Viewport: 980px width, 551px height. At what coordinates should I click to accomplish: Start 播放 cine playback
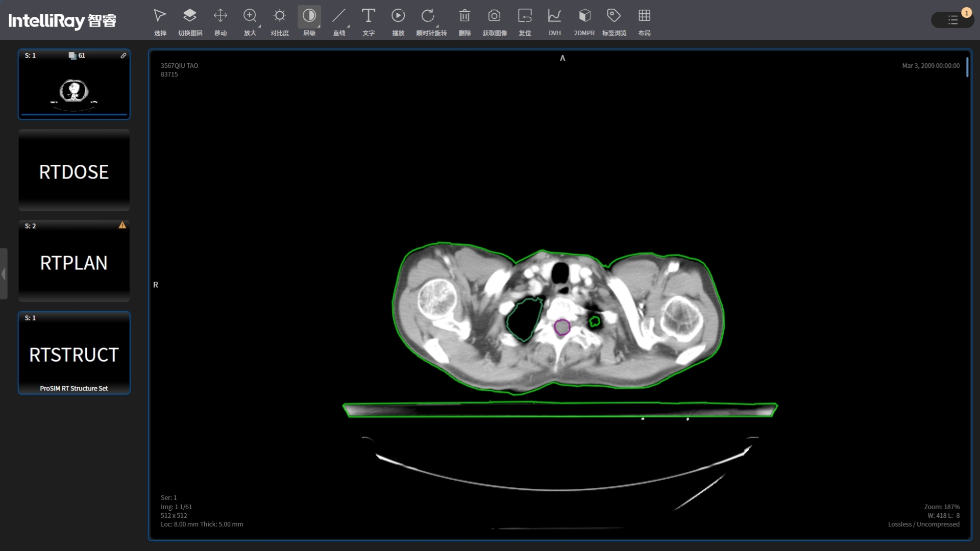pos(398,21)
